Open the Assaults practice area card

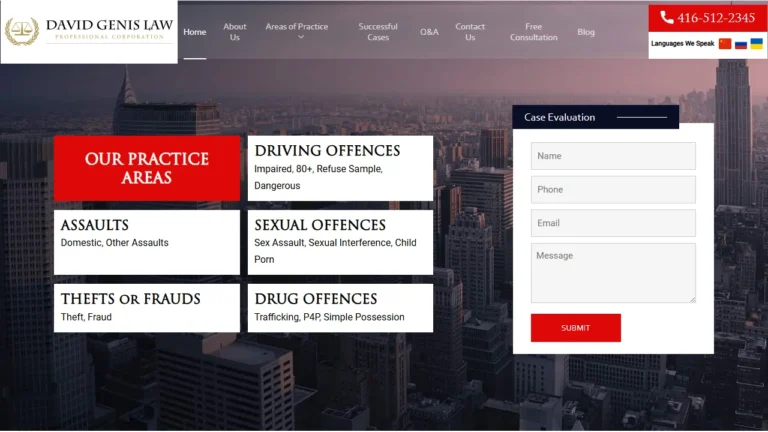[147, 242]
